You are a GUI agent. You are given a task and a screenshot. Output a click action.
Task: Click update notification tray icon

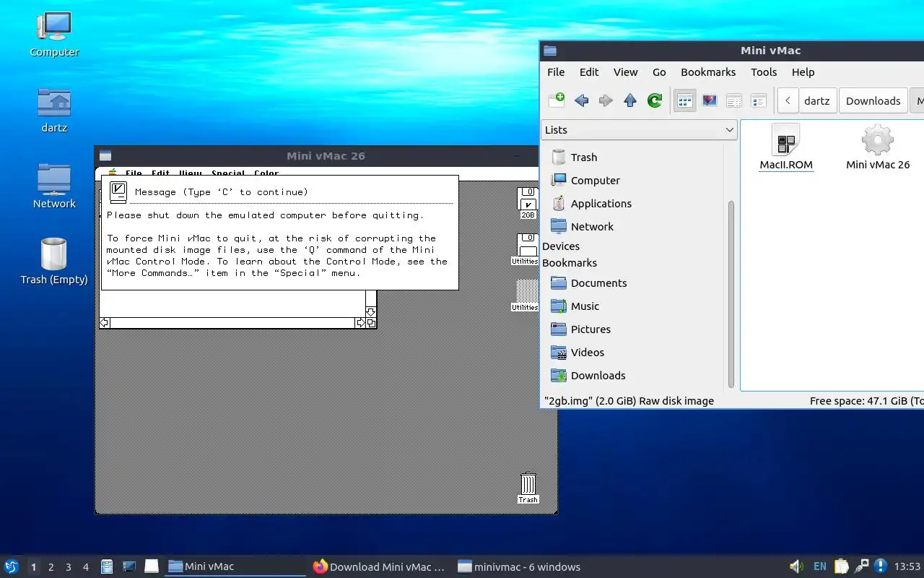coord(880,566)
